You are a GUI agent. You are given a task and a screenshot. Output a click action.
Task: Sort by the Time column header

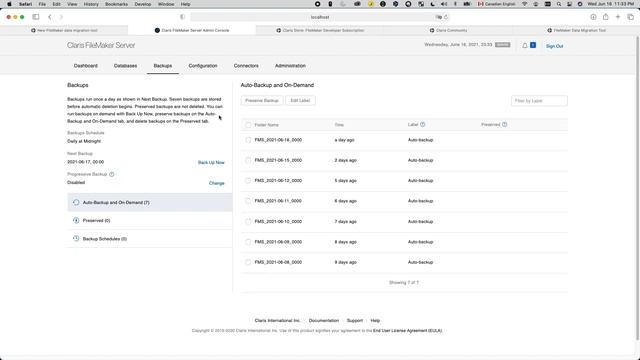click(339, 125)
